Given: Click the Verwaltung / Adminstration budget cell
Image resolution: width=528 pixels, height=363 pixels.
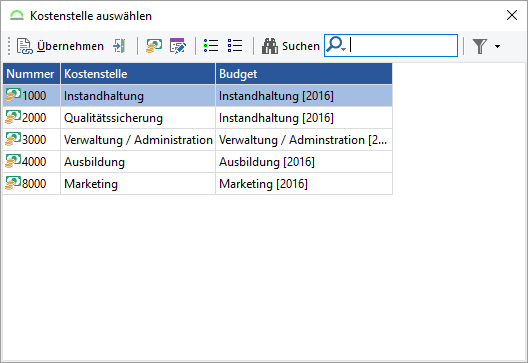Looking at the screenshot, I should [x=304, y=139].
